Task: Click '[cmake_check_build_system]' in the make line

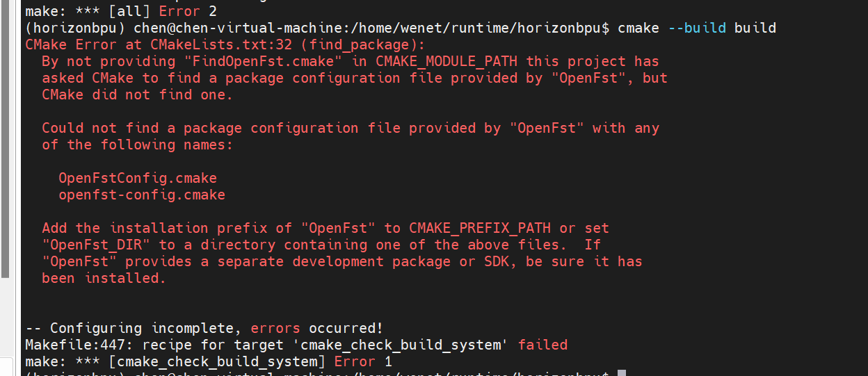Action: (221, 361)
